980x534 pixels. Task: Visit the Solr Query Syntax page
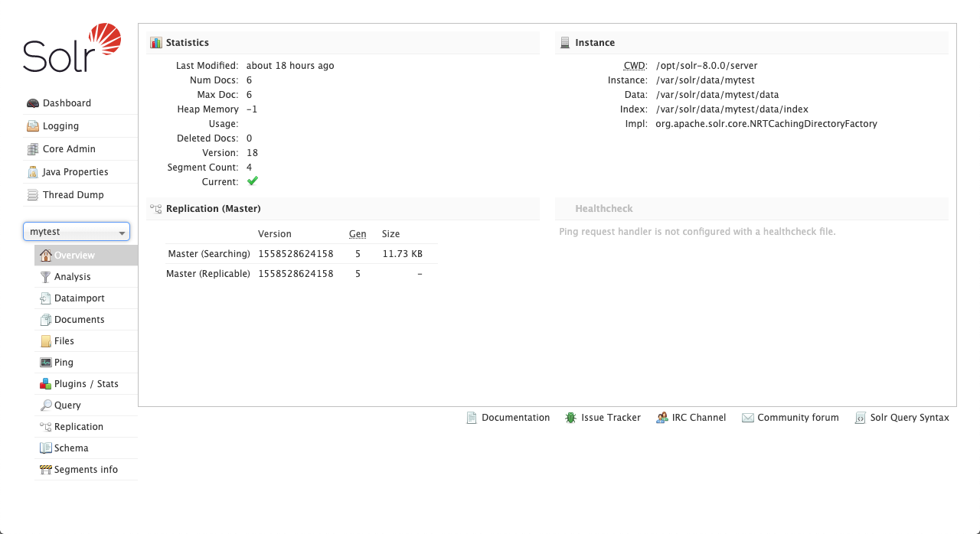910,418
